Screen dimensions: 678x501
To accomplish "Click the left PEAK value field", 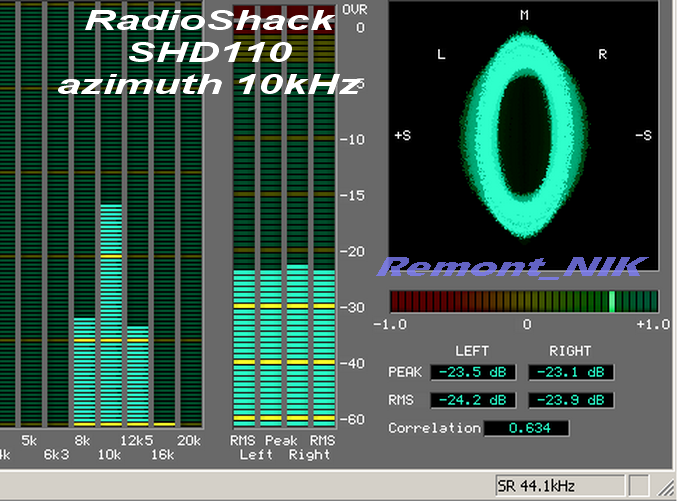I will 473,372.
